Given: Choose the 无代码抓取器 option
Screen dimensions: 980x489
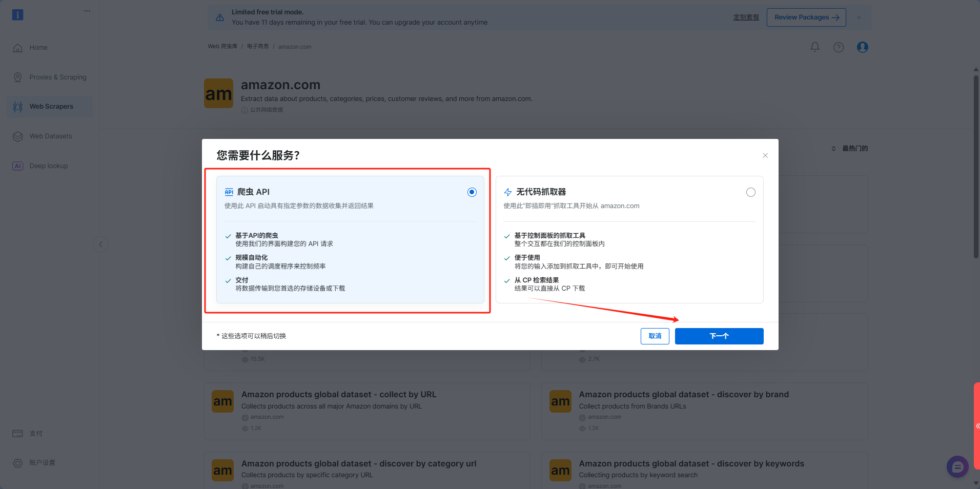Looking at the screenshot, I should (x=750, y=192).
